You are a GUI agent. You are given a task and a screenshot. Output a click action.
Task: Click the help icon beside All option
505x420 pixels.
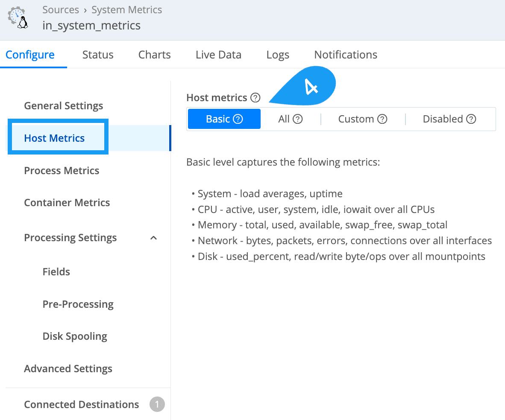point(298,119)
